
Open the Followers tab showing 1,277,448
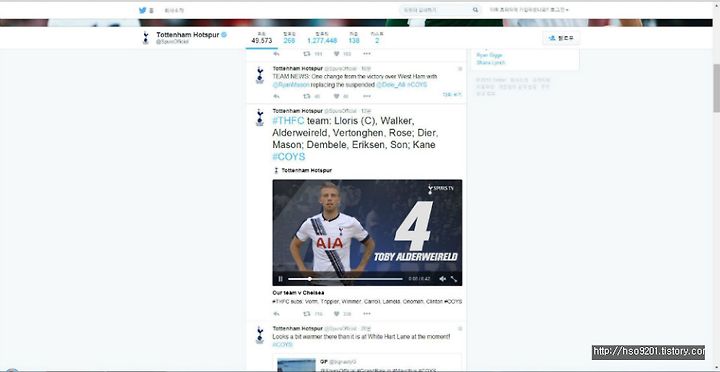point(322,38)
